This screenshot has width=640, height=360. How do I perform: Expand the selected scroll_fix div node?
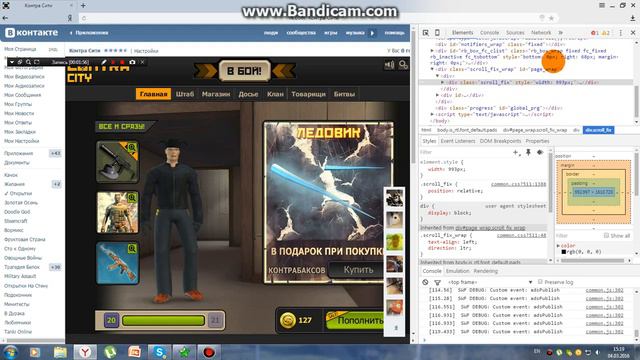point(443,82)
